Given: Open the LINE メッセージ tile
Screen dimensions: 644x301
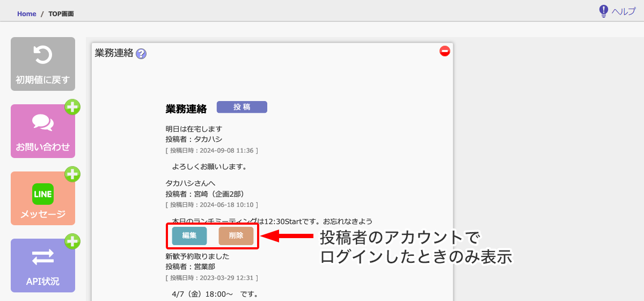Looking at the screenshot, I should coord(43,199).
